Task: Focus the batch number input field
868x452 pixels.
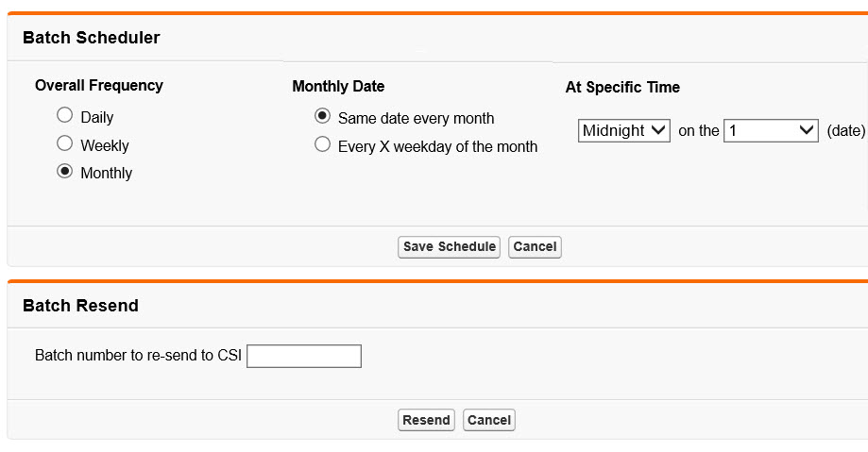Action: pyautogui.click(x=304, y=356)
